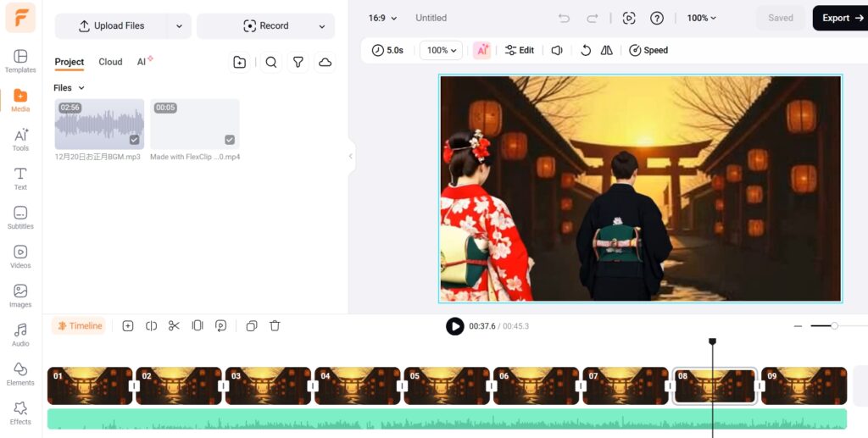Toggle checkbox on the BGM mp3 file
The image size is (868, 438).
(134, 140)
